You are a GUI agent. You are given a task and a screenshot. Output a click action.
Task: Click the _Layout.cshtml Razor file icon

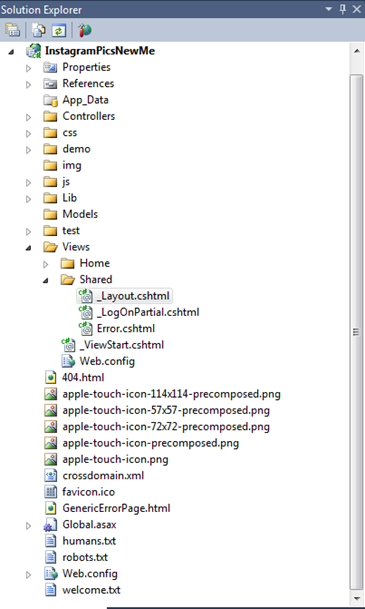click(x=85, y=296)
